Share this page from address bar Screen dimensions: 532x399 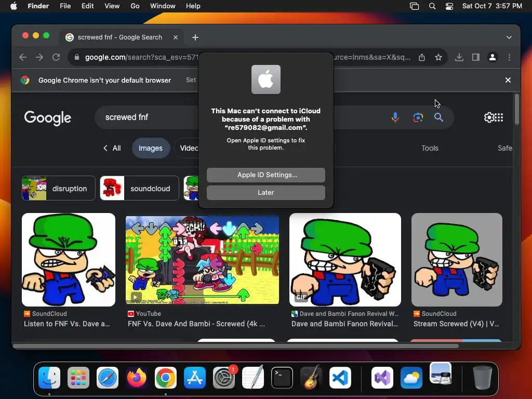pyautogui.click(x=422, y=57)
